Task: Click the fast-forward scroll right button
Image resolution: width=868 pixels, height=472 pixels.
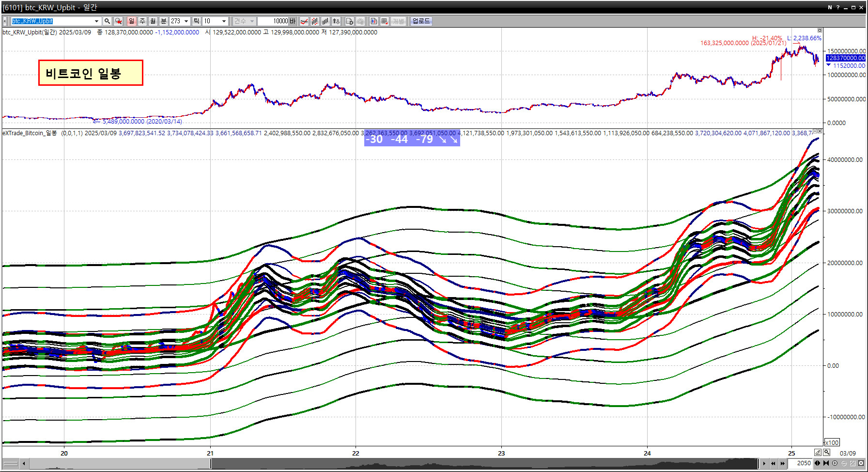Action: pos(782,463)
